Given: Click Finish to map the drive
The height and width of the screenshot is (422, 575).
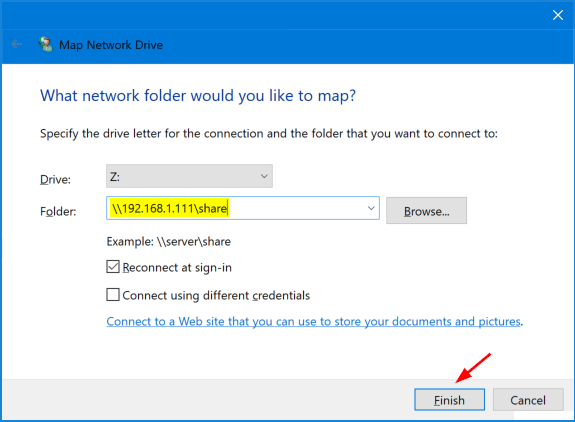Looking at the screenshot, I should 450,400.
